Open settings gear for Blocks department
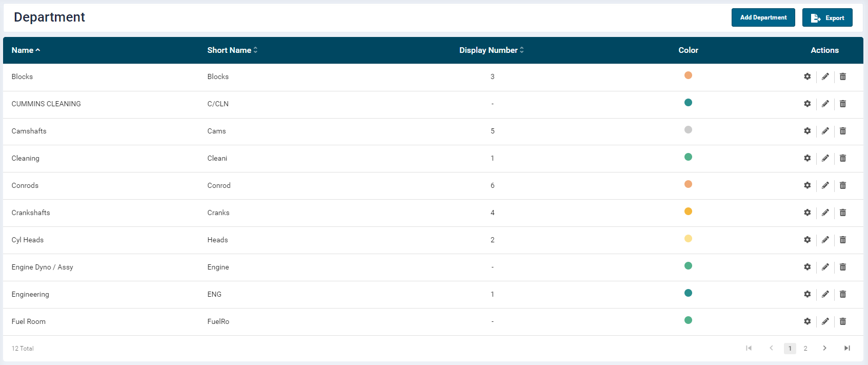 pyautogui.click(x=807, y=76)
